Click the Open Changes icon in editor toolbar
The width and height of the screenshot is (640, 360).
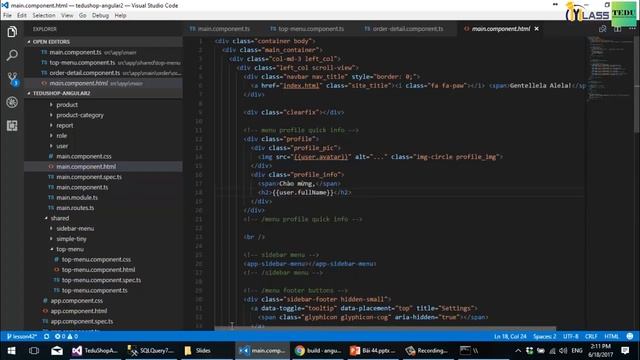point(602,29)
